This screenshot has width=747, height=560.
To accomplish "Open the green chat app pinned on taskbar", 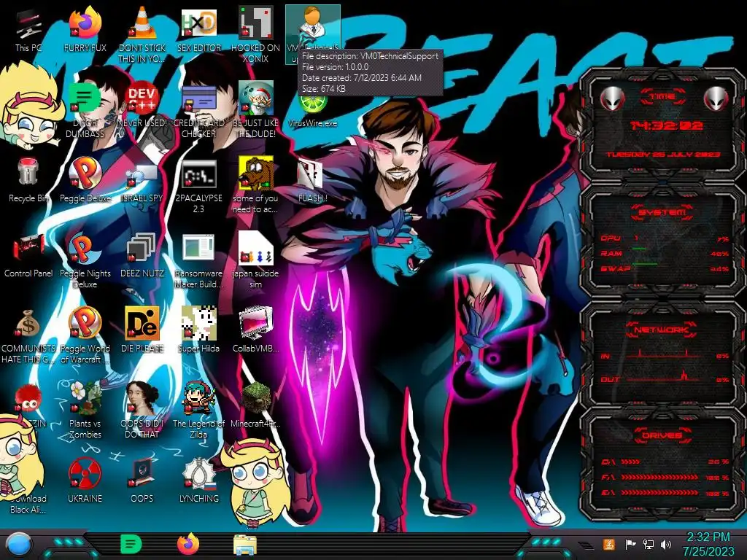I will (x=131, y=545).
